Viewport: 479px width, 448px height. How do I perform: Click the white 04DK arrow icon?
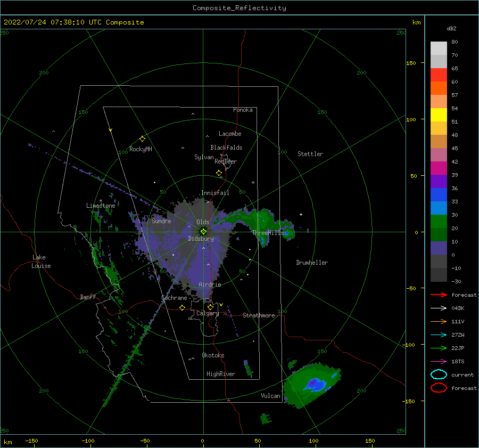[439, 308]
